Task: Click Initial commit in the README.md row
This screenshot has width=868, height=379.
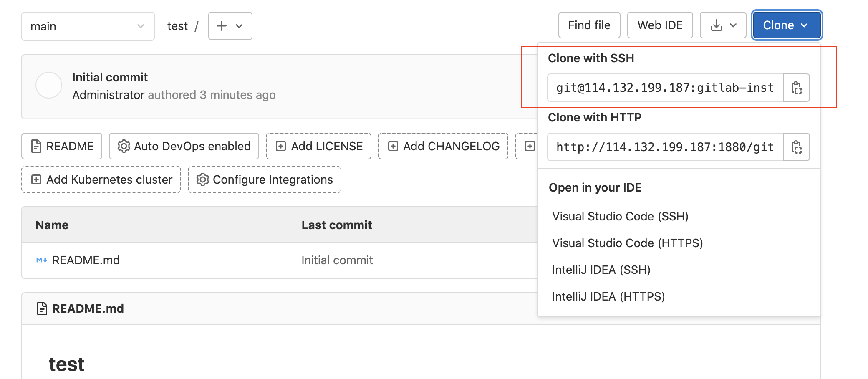Action: 337,260
